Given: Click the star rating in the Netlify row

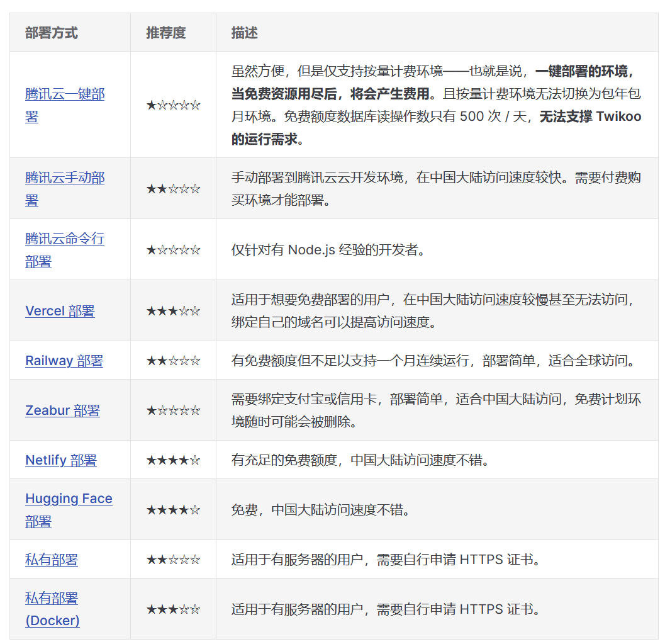Looking at the screenshot, I should 173,460.
